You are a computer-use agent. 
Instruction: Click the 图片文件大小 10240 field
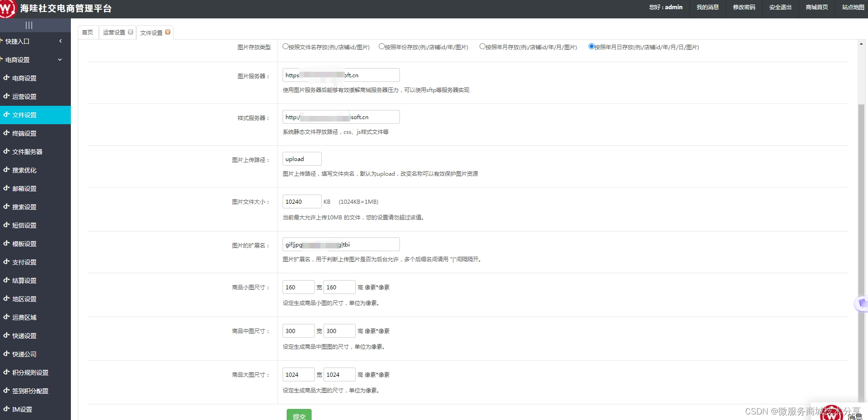(302, 201)
